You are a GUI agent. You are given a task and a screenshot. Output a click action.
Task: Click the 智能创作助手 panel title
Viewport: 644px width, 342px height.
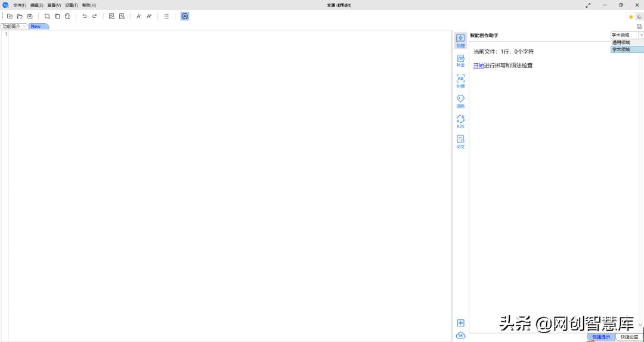click(484, 36)
